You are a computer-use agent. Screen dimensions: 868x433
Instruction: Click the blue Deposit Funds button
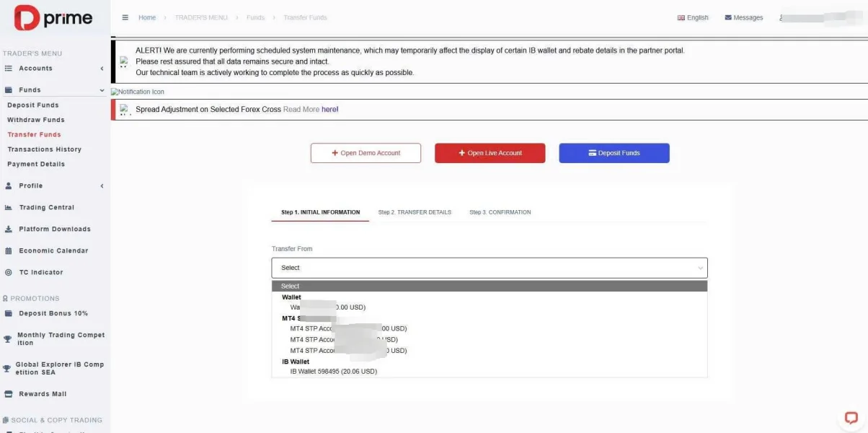coord(614,153)
